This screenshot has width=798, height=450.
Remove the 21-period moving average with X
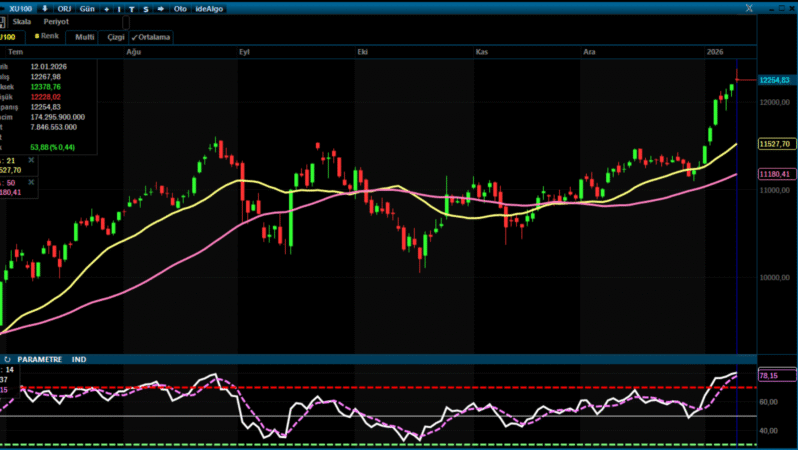[30, 160]
